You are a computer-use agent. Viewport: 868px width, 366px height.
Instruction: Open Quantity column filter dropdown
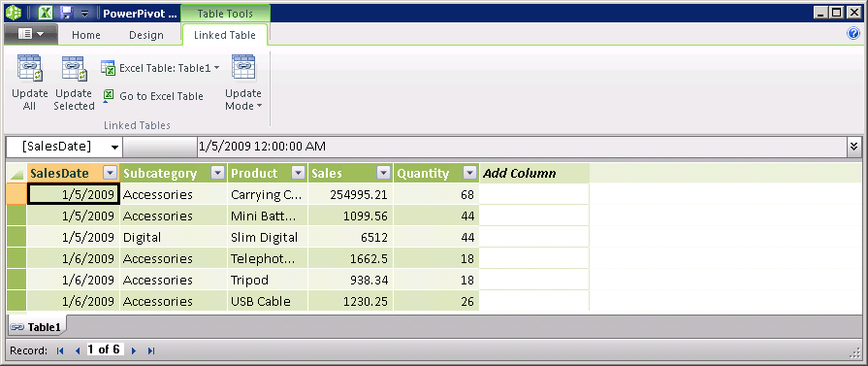pyautogui.click(x=470, y=173)
